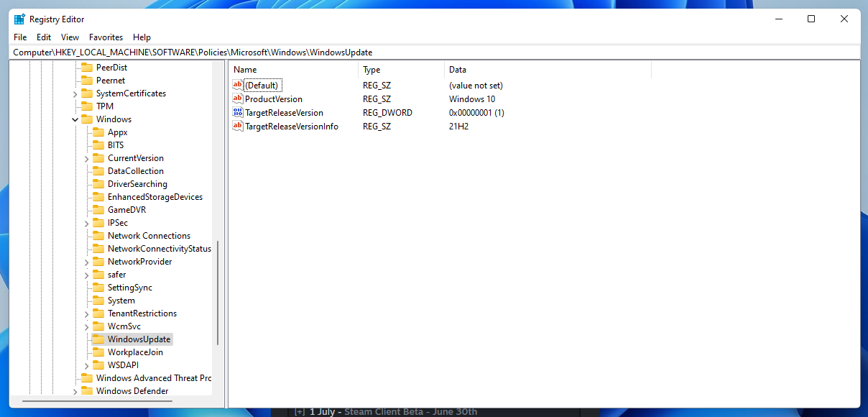Select the safer key label

pyautogui.click(x=116, y=275)
